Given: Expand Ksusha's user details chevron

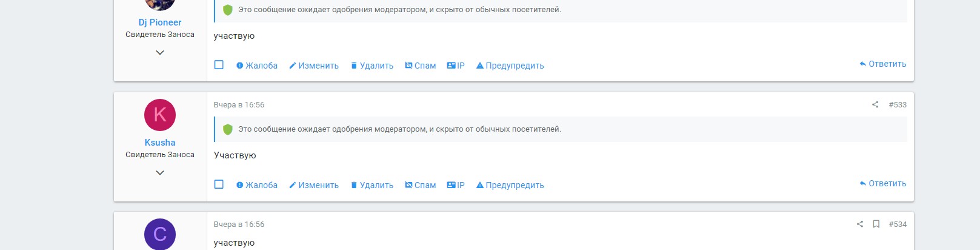Looking at the screenshot, I should 160,173.
